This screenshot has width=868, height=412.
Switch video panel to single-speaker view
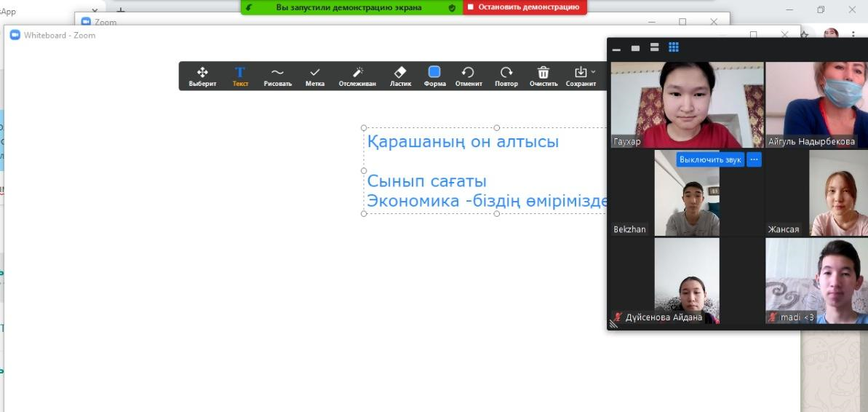coord(635,48)
